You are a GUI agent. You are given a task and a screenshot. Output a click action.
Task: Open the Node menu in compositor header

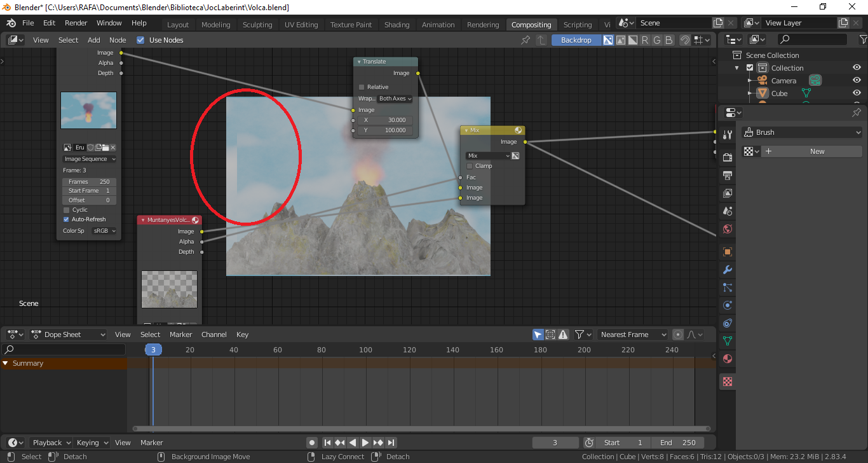(x=118, y=40)
